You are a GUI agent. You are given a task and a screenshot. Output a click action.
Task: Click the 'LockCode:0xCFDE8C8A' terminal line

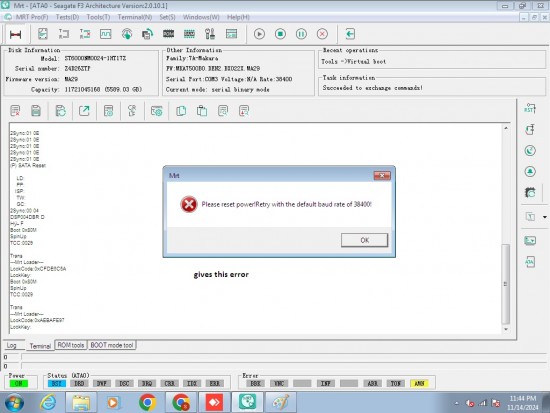(x=38, y=269)
